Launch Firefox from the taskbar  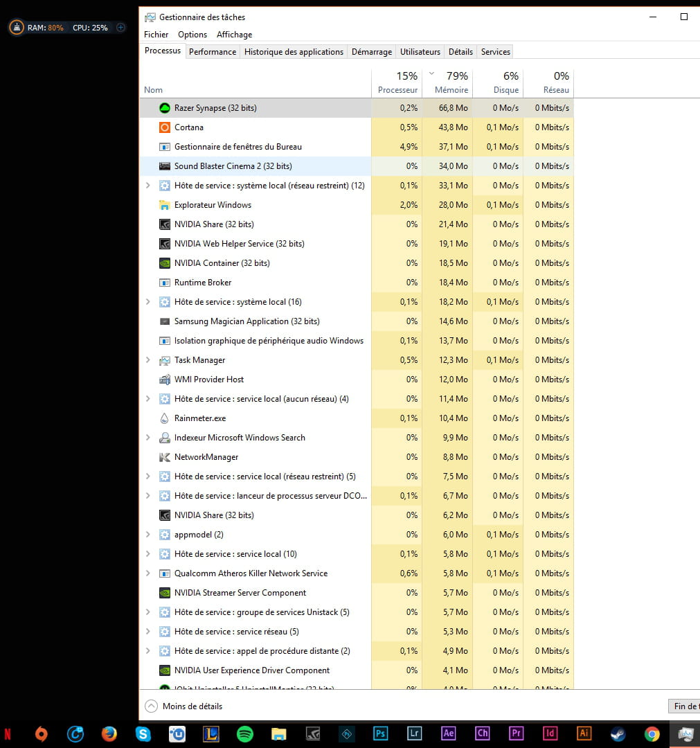click(109, 733)
